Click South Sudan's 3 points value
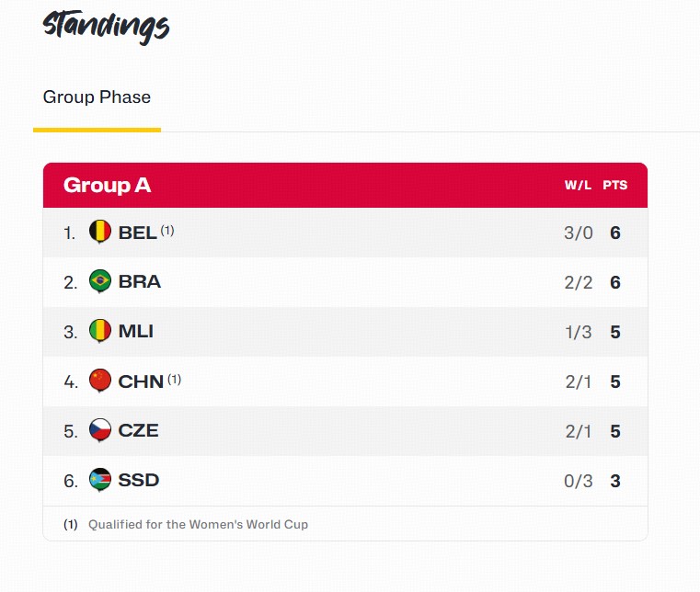Image resolution: width=700 pixels, height=592 pixels. click(x=615, y=482)
